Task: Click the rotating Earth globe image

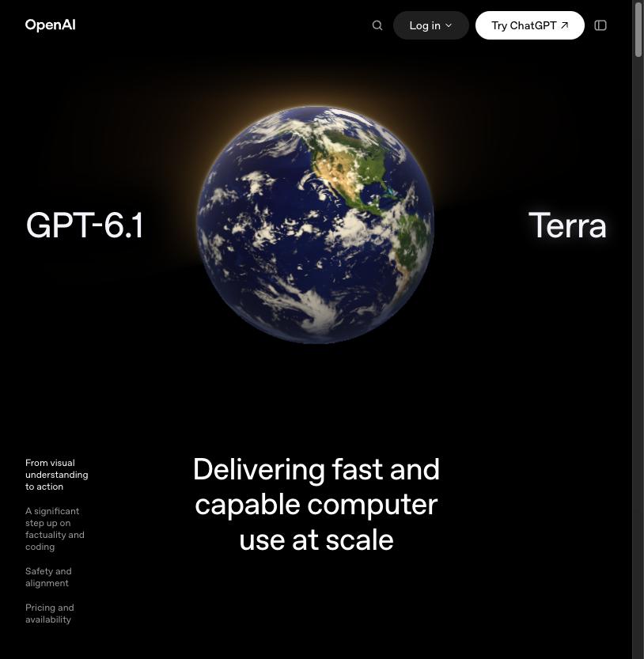Action: pyautogui.click(x=315, y=225)
